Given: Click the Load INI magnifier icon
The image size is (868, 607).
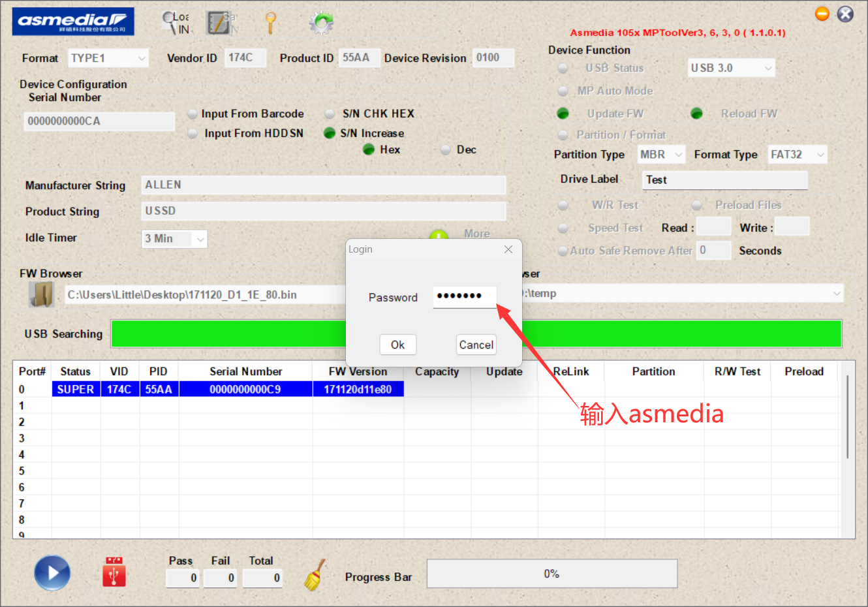Looking at the screenshot, I should point(175,23).
